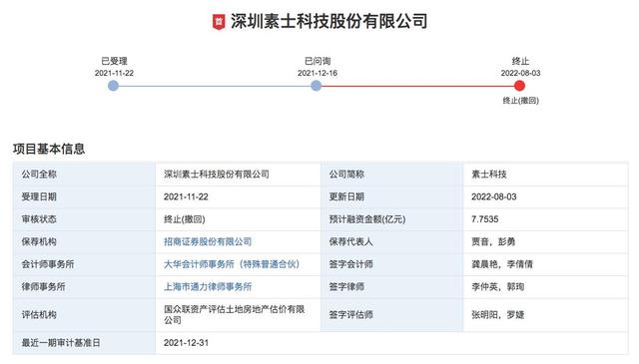639x364 pixels.
Task: Click the 项目基本信息 section heading
Action: click(49, 149)
